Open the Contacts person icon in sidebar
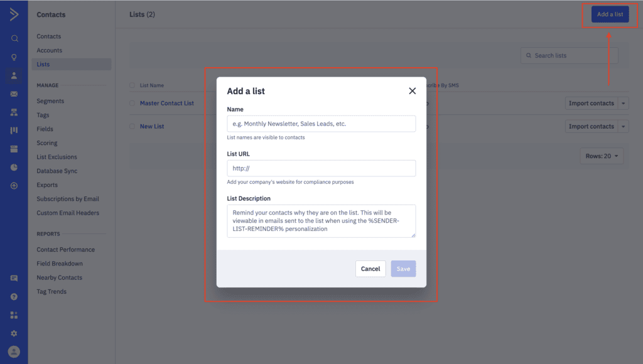 pyautogui.click(x=14, y=75)
